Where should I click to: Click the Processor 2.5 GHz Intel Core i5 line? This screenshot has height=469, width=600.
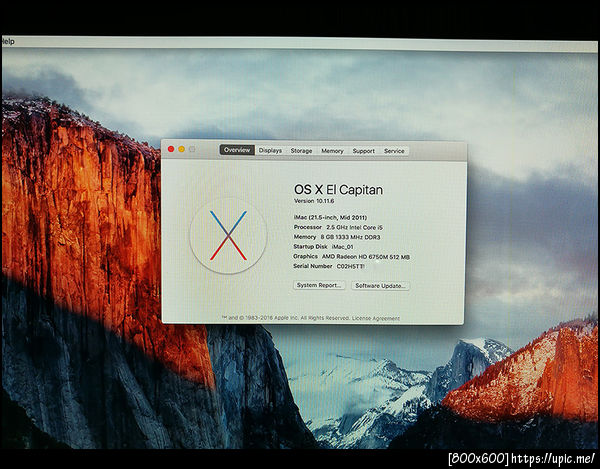click(338, 227)
